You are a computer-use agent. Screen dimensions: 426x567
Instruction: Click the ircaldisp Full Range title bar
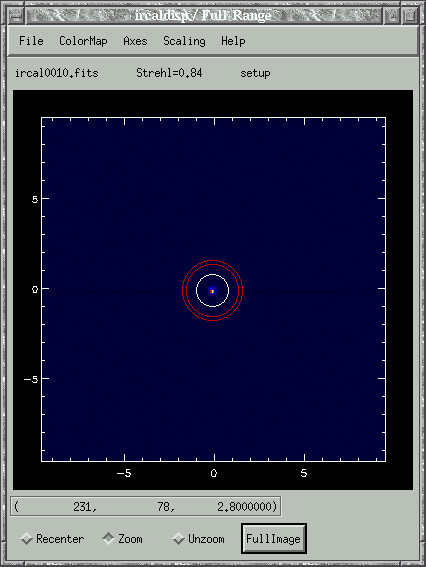click(x=204, y=16)
